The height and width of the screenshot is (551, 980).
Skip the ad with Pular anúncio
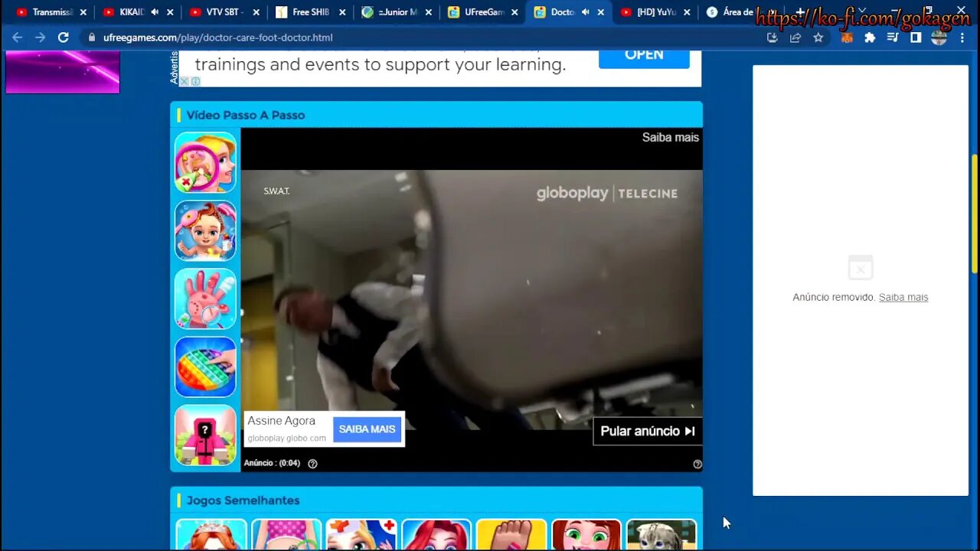(x=648, y=431)
